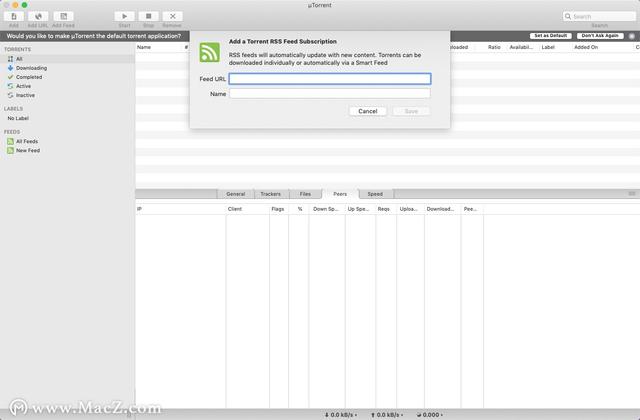This screenshot has width=640, height=420.
Task: Click the download speed status indicator
Action: 341,415
